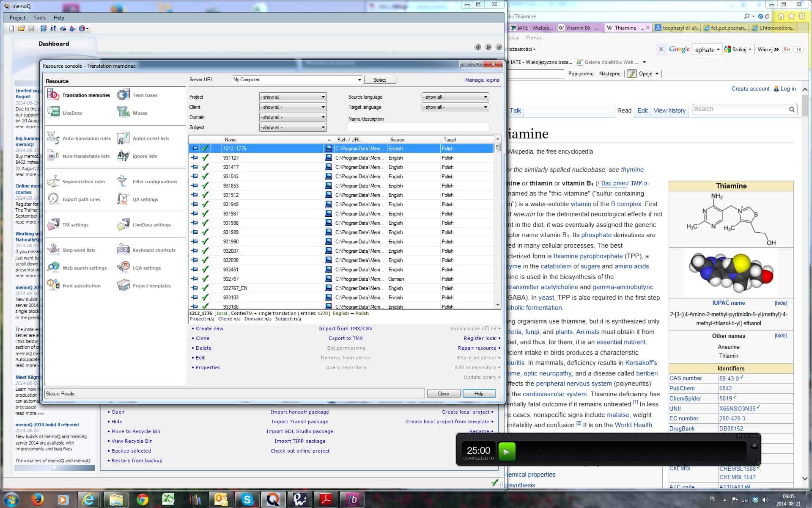Image resolution: width=812 pixels, height=508 pixels.
Task: Toggle checkmark for TM 931543
Action: coord(205,177)
